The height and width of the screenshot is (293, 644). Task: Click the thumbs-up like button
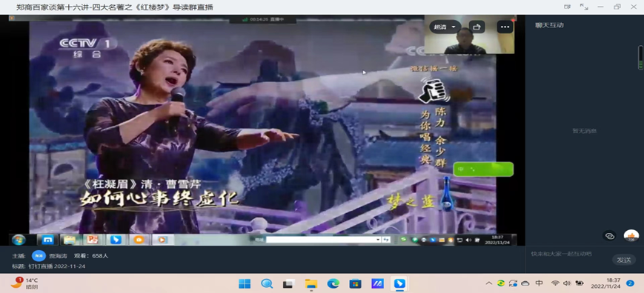[x=631, y=235]
